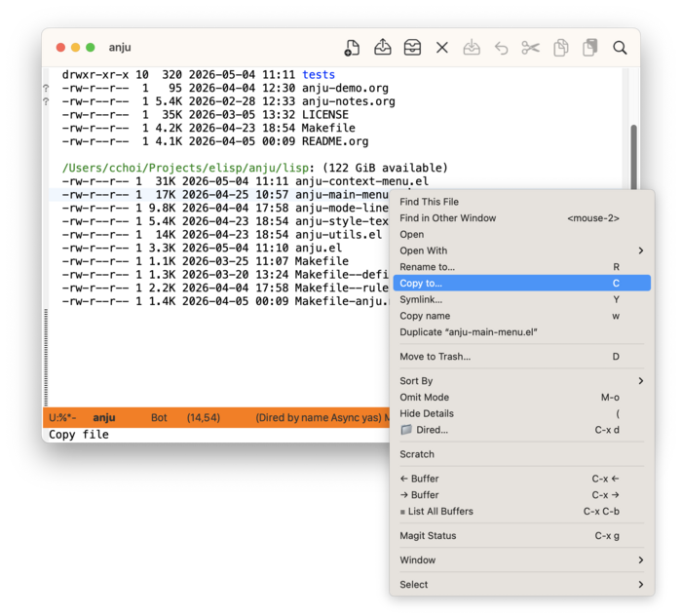Click the /Users/cchoi/Projects/elisp/anju/lisp directory header
This screenshot has height=616, width=682.
pyautogui.click(x=186, y=168)
